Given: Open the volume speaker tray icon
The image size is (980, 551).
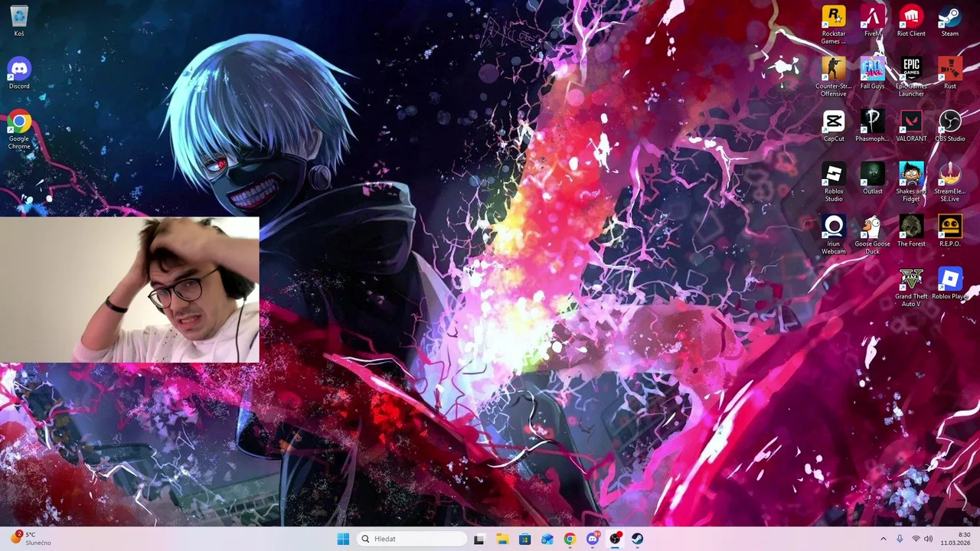Looking at the screenshot, I should tap(929, 539).
